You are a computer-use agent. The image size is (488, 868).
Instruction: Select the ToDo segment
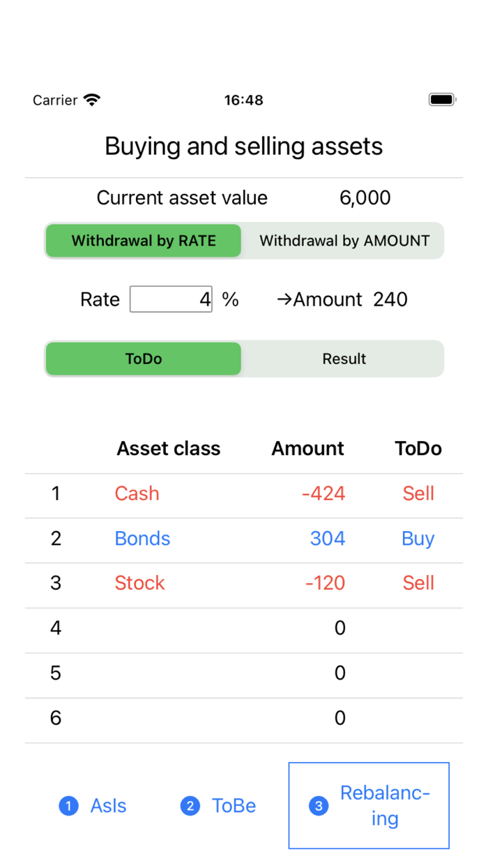tap(143, 359)
